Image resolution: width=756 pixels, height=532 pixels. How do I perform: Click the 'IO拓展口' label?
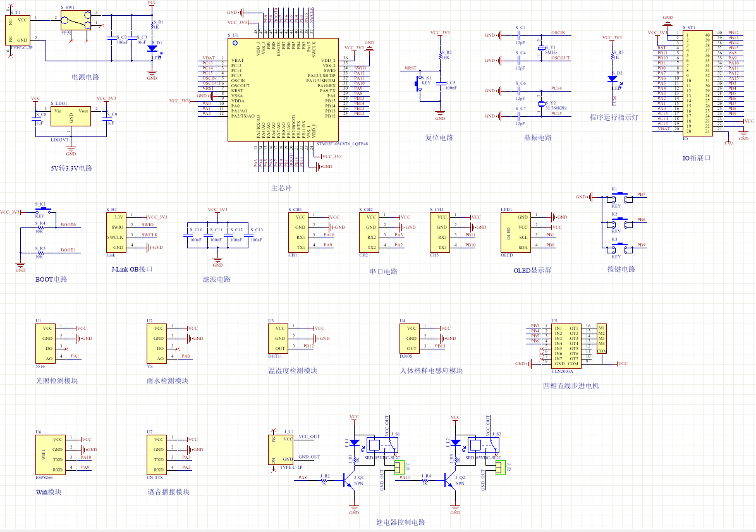tap(696, 158)
